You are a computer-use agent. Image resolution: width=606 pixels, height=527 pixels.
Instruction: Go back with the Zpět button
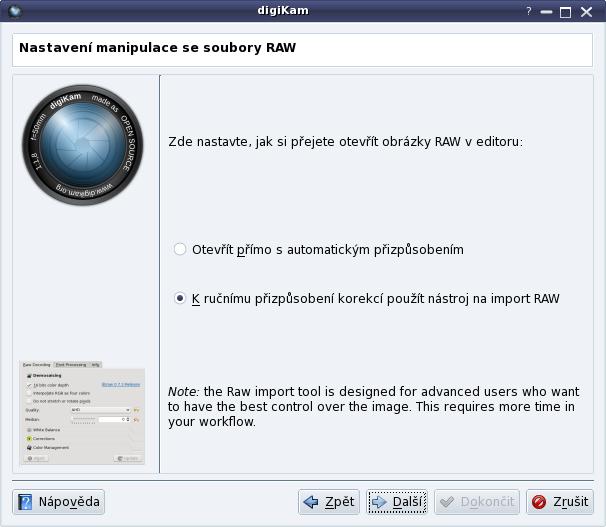[329, 502]
